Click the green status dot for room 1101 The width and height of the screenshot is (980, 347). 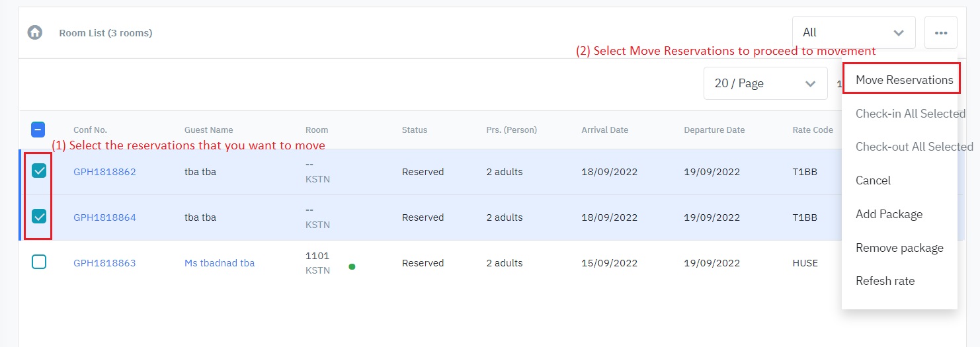352,267
